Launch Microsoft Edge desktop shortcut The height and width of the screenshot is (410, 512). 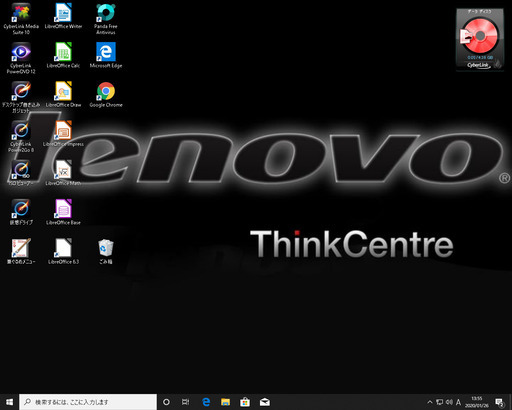click(x=106, y=55)
